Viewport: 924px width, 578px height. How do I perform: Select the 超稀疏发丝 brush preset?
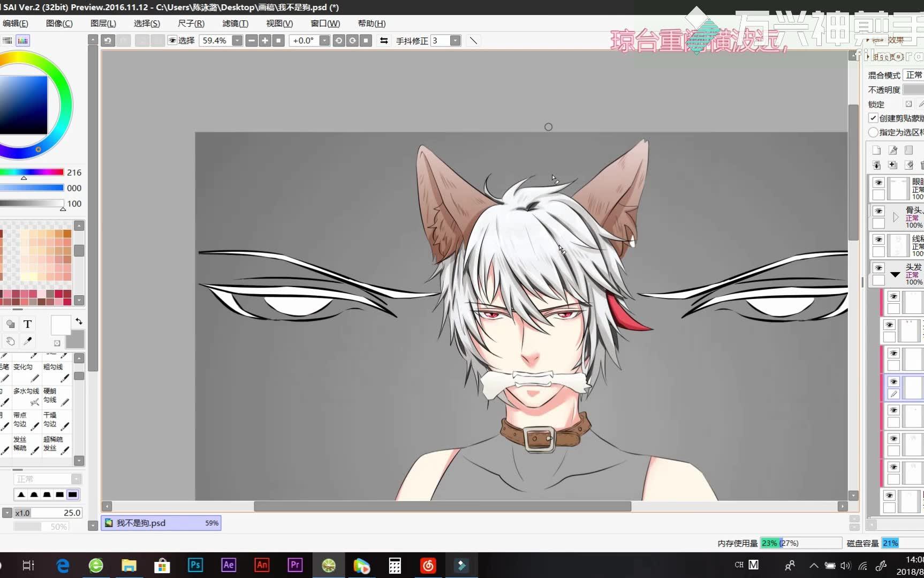(56, 445)
